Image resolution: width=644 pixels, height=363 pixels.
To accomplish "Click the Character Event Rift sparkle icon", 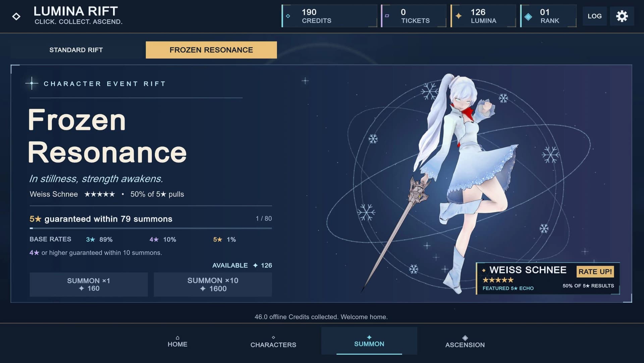I will [x=32, y=83].
